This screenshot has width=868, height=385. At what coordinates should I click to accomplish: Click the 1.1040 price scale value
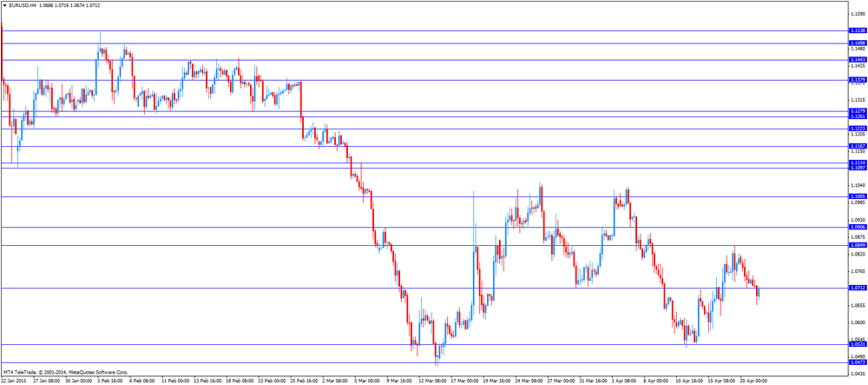click(858, 186)
